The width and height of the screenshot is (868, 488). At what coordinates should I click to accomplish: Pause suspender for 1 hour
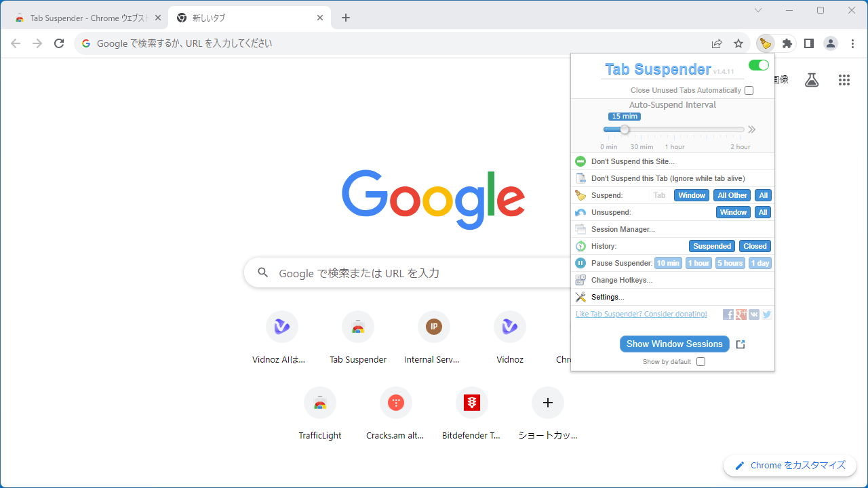point(698,263)
